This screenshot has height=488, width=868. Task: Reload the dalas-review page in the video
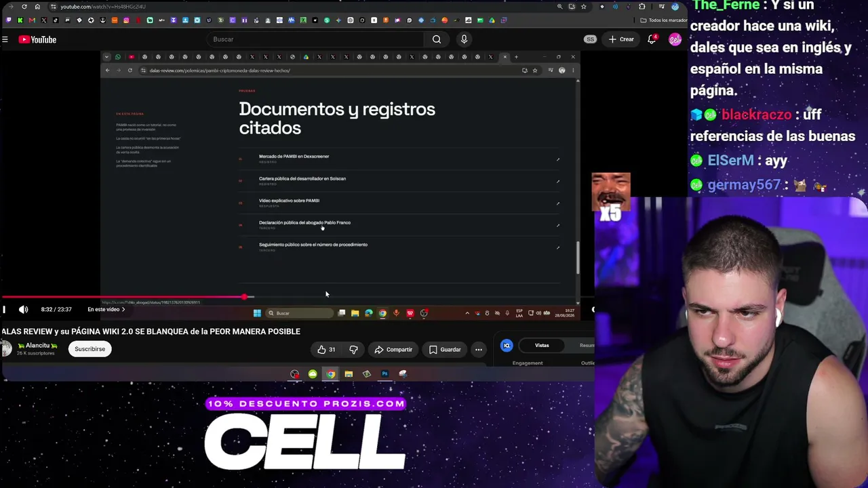[x=130, y=70]
